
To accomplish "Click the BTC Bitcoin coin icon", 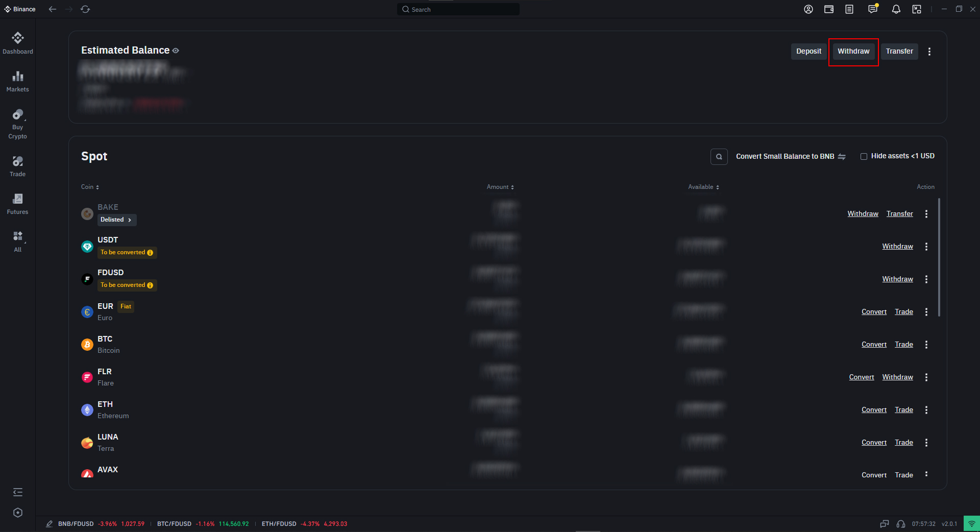I will pos(87,345).
